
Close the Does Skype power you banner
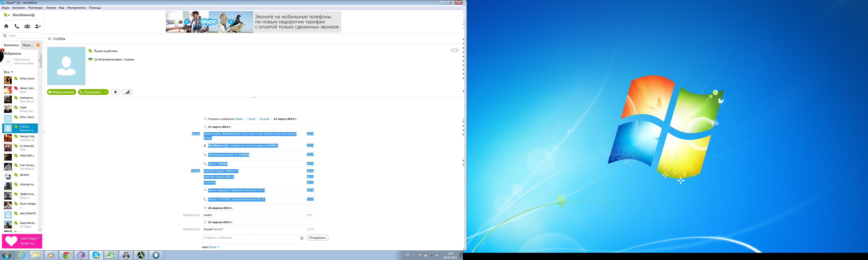[x=39, y=237]
